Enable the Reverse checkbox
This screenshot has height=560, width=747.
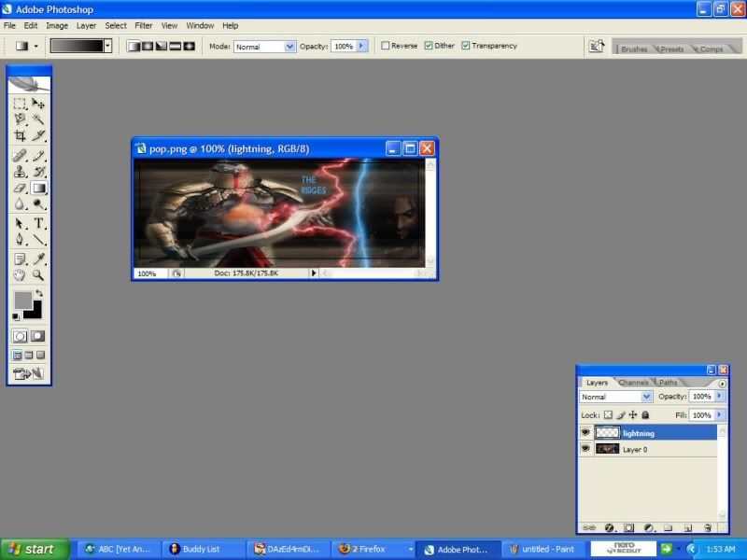pyautogui.click(x=386, y=46)
